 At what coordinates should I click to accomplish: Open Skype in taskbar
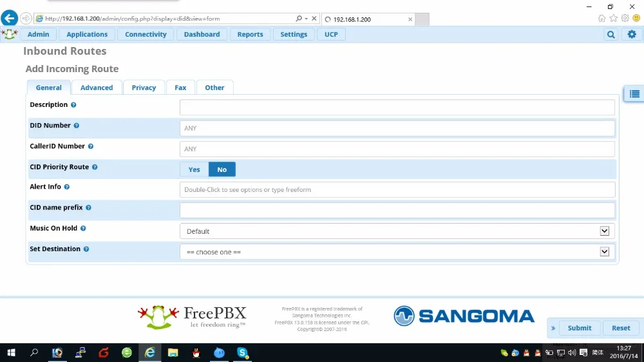coord(242,352)
